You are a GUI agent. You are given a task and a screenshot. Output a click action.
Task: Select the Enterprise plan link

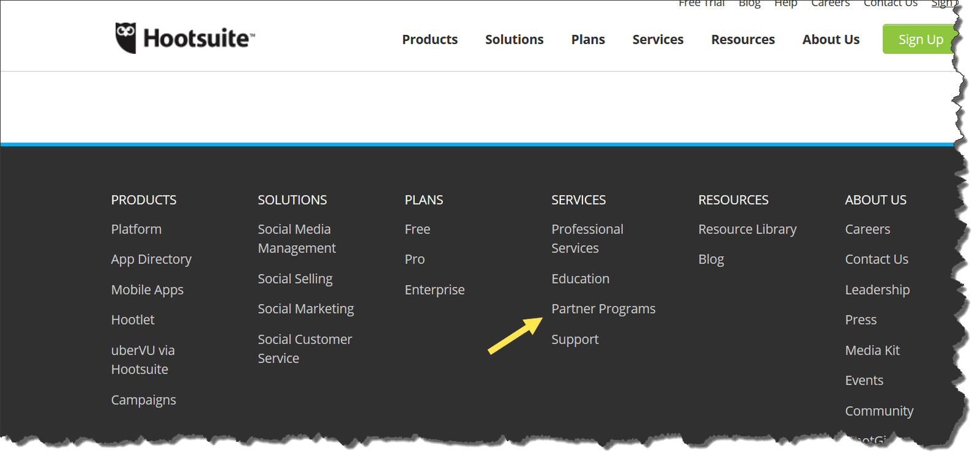pos(434,290)
